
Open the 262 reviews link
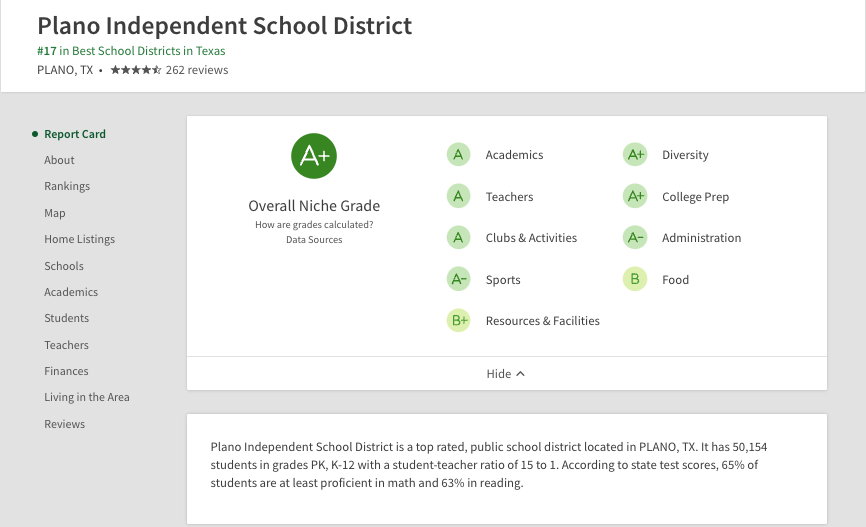(x=197, y=70)
